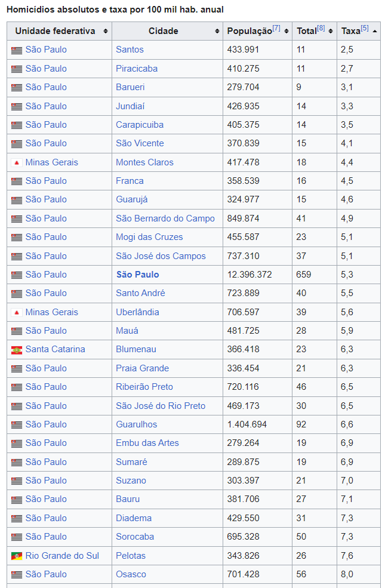Click São Paulo flag icon in Santos row
This screenshot has height=588, width=382.
[17, 50]
